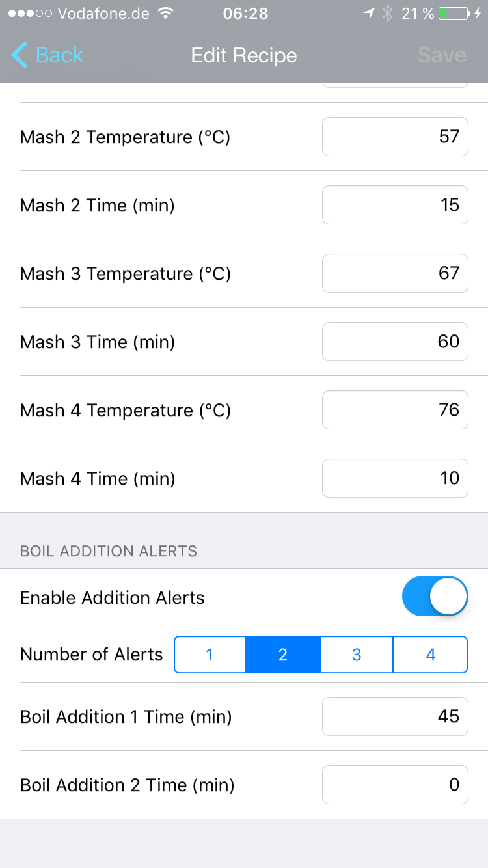This screenshot has height=868, width=488.
Task: Tap the Mash 2 Time input
Action: (395, 205)
